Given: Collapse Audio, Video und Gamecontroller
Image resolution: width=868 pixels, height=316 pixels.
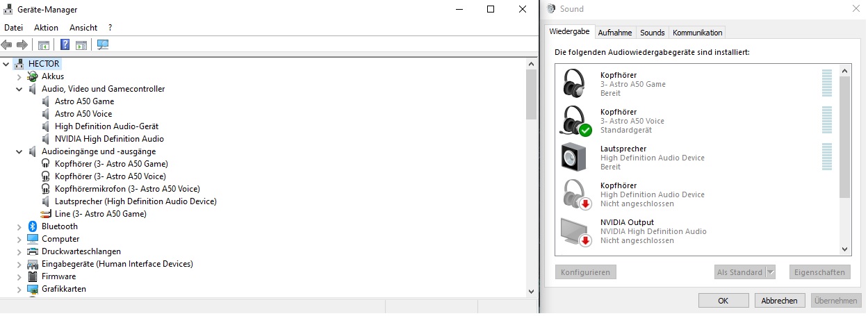Looking at the screenshot, I should pos(19,89).
